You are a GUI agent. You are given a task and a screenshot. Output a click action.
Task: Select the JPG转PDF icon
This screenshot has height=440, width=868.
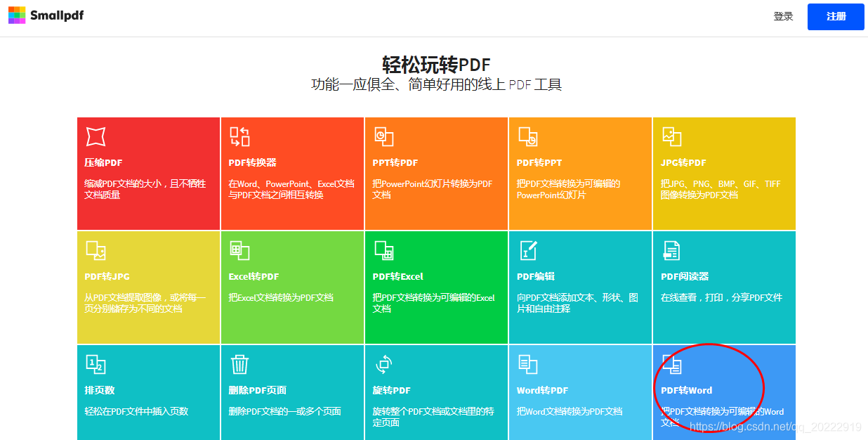click(x=671, y=136)
